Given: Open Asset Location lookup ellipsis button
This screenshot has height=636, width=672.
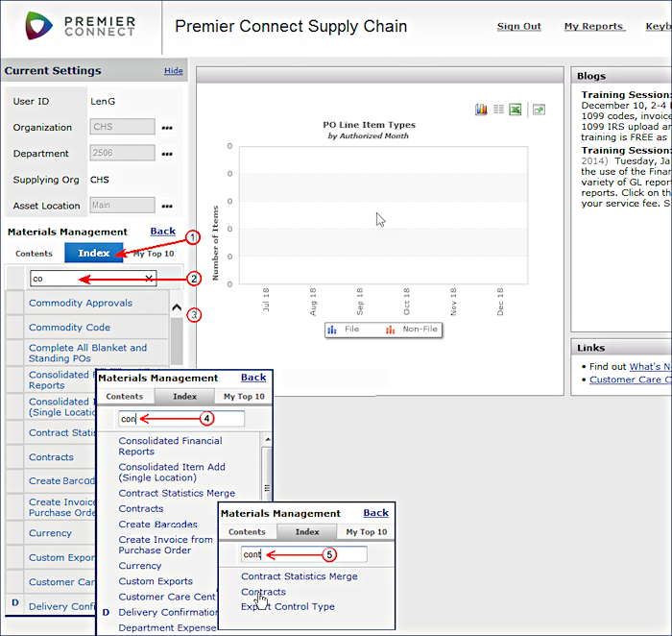Looking at the screenshot, I should [x=167, y=206].
